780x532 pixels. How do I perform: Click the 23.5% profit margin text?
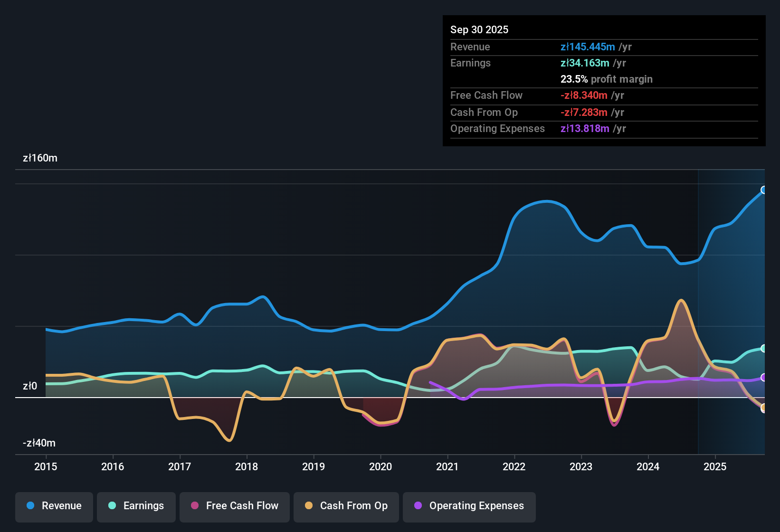point(606,79)
